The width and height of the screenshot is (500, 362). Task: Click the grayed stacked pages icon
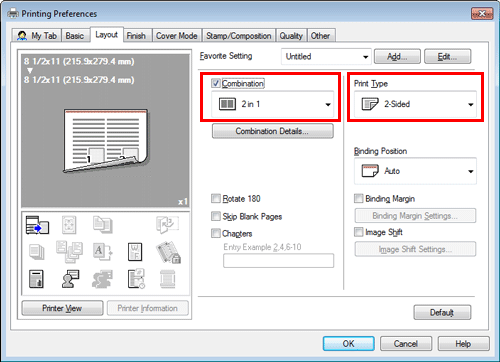(x=37, y=252)
